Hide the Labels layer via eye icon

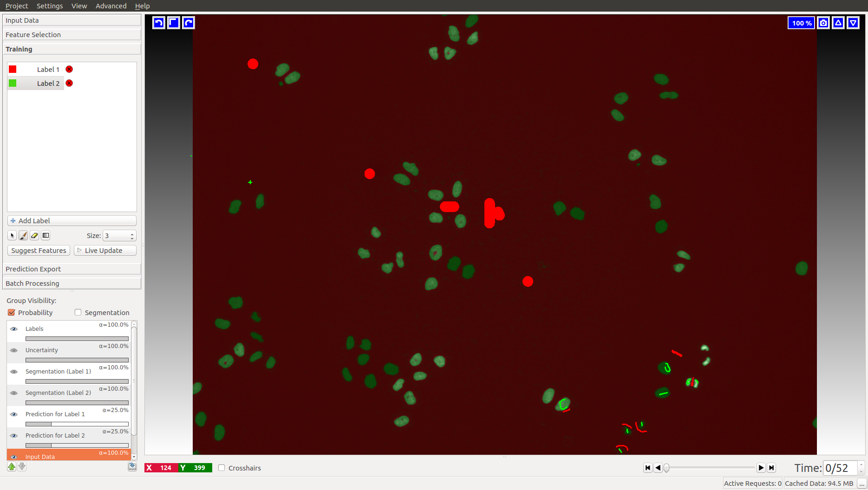click(14, 329)
